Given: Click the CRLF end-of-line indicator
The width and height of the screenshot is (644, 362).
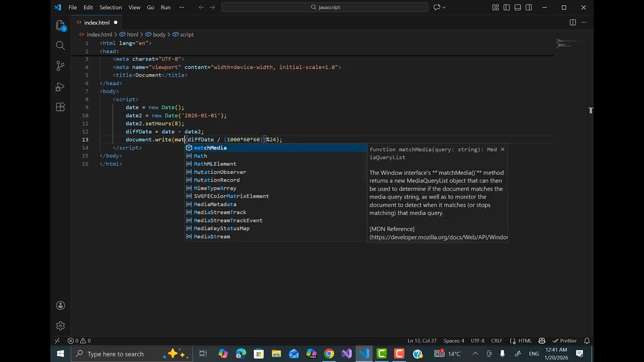Looking at the screenshot, I should point(497,340).
